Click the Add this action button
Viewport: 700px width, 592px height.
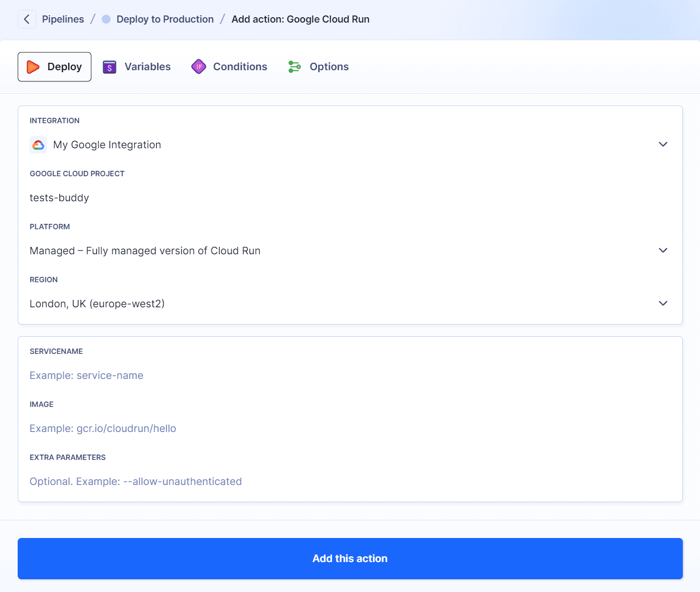(x=350, y=559)
